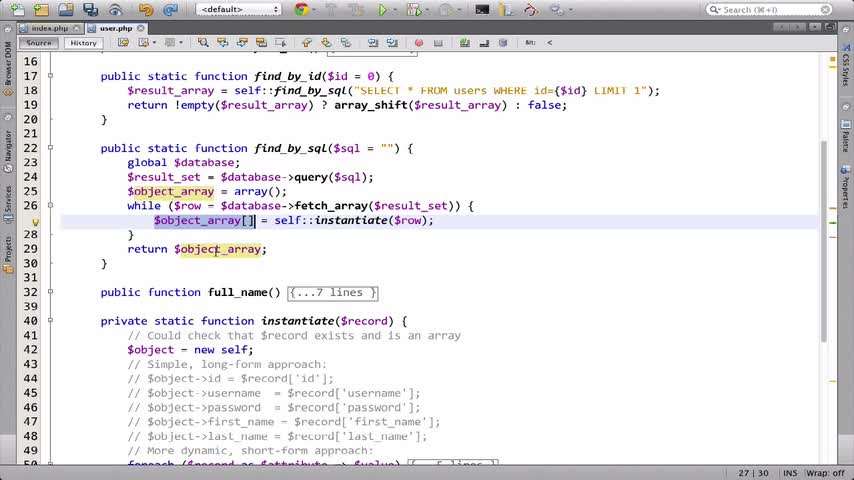Screen dimensions: 854x480
Task: Toggle INS insert mode in status bar
Action: click(x=790, y=473)
